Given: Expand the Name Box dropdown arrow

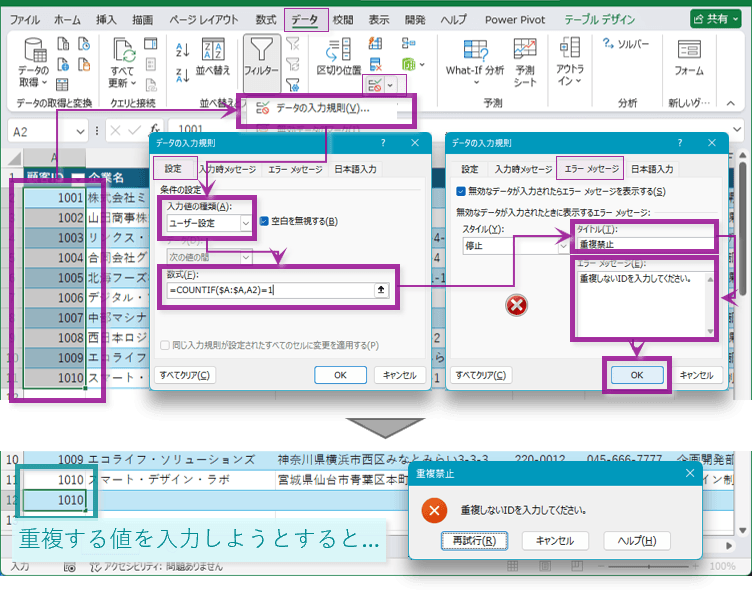Looking at the screenshot, I should 80,131.
